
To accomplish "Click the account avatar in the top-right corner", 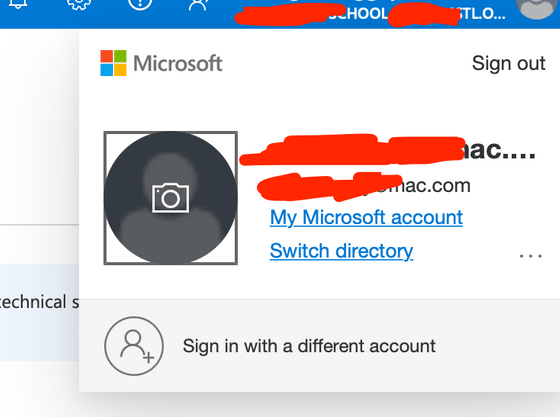I will point(536,8).
